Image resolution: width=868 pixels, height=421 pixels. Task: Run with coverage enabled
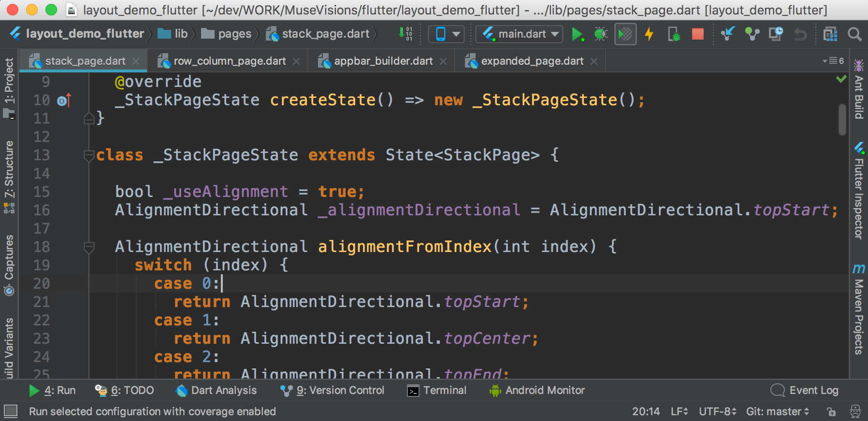625,34
